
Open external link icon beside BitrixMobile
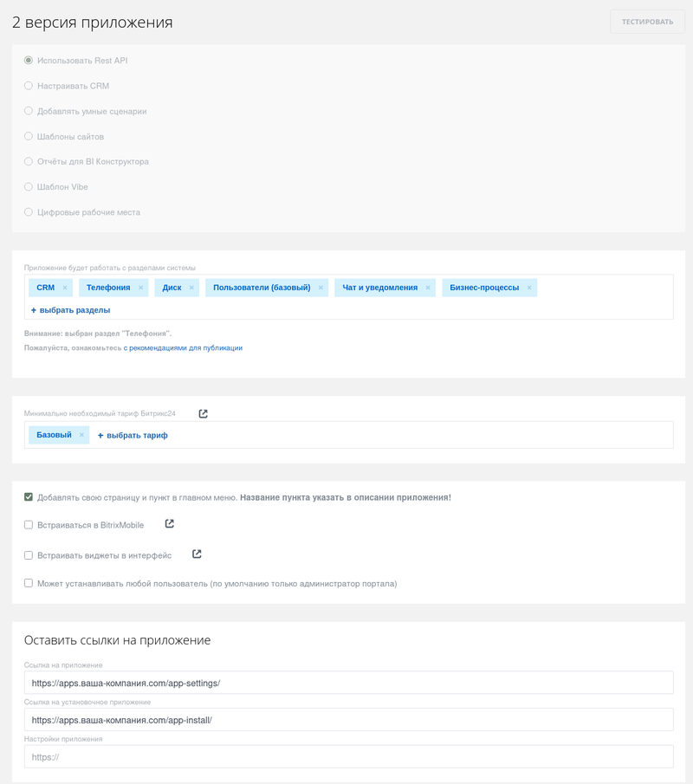[170, 523]
